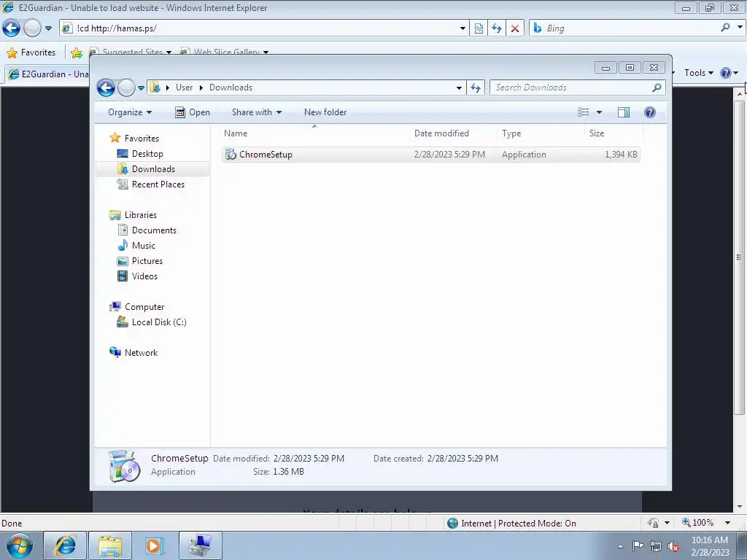Open Bing search provider dropdown
Viewport: 747px width, 560px height.
pos(740,28)
